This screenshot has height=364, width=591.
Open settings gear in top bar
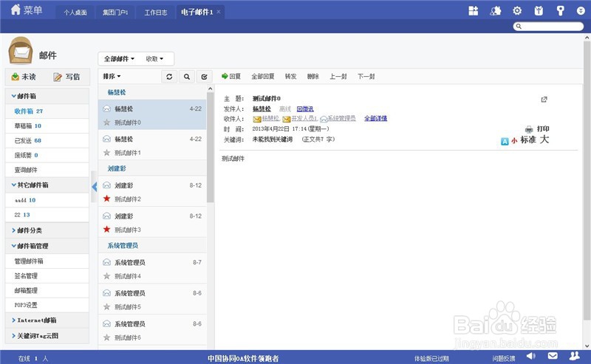[x=517, y=11]
